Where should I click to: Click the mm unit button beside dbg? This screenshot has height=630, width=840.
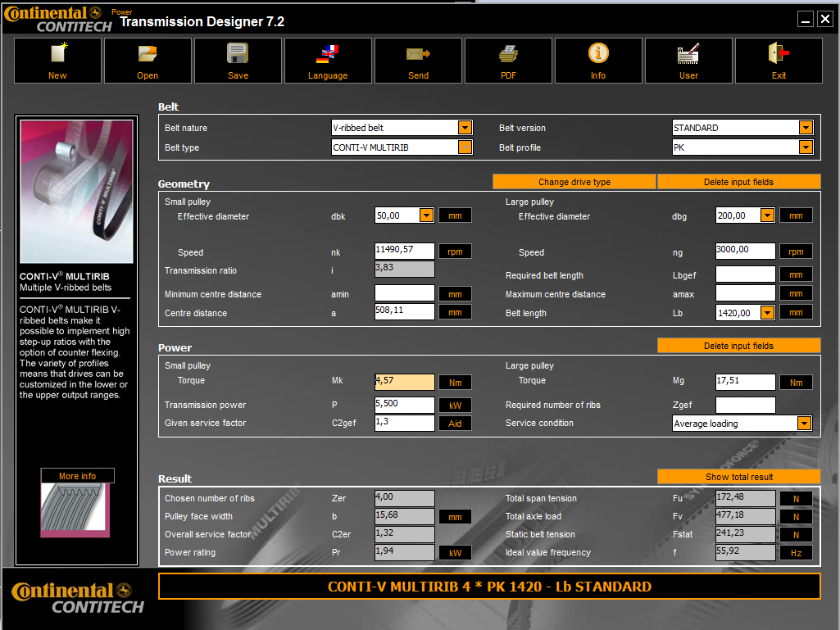tap(796, 215)
